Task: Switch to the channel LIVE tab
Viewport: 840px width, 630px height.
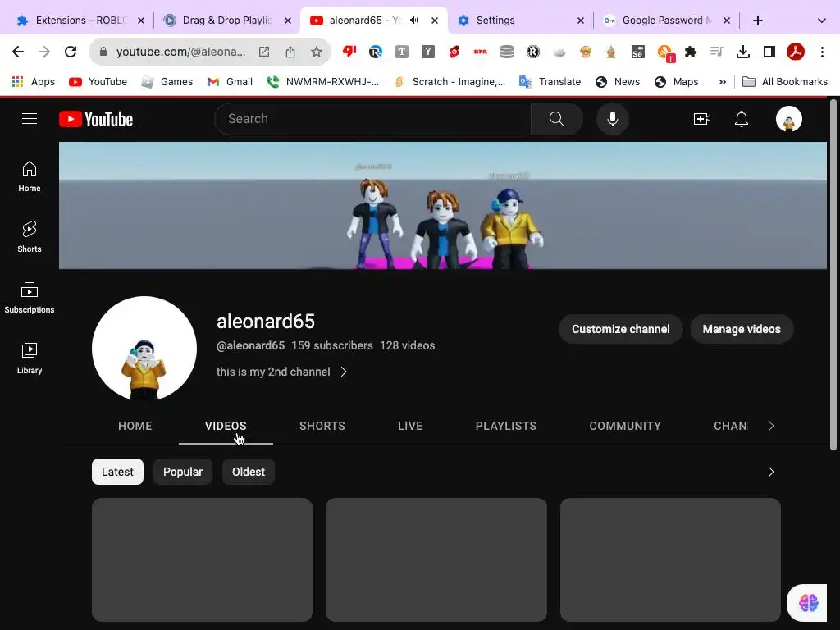Action: (x=410, y=426)
